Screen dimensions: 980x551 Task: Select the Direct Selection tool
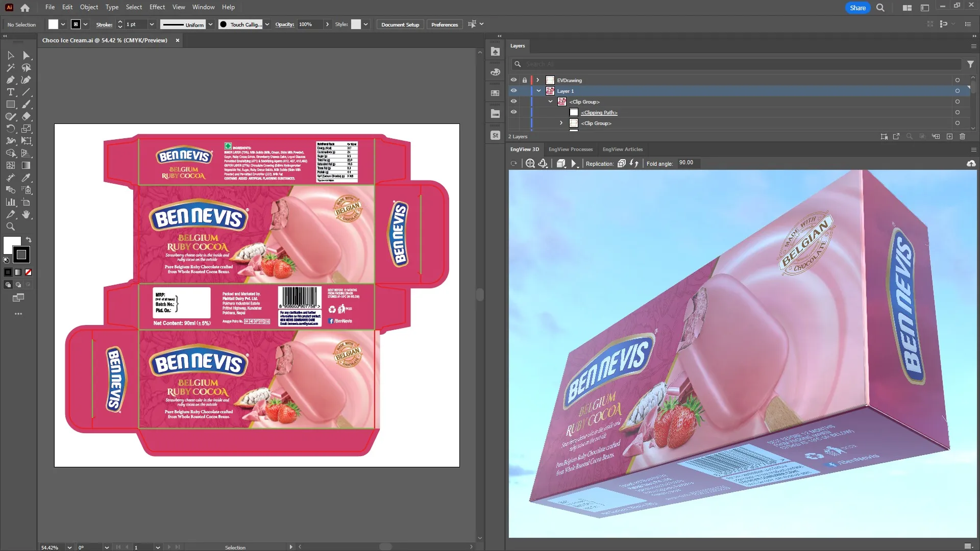[27, 55]
